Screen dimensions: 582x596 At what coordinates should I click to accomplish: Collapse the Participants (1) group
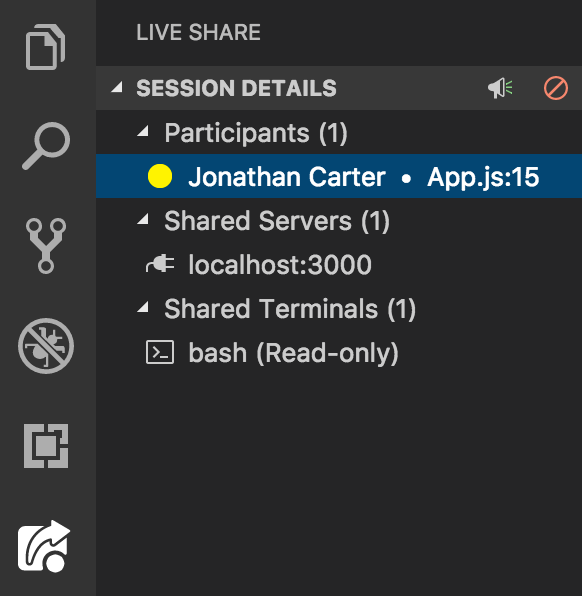[x=143, y=131]
